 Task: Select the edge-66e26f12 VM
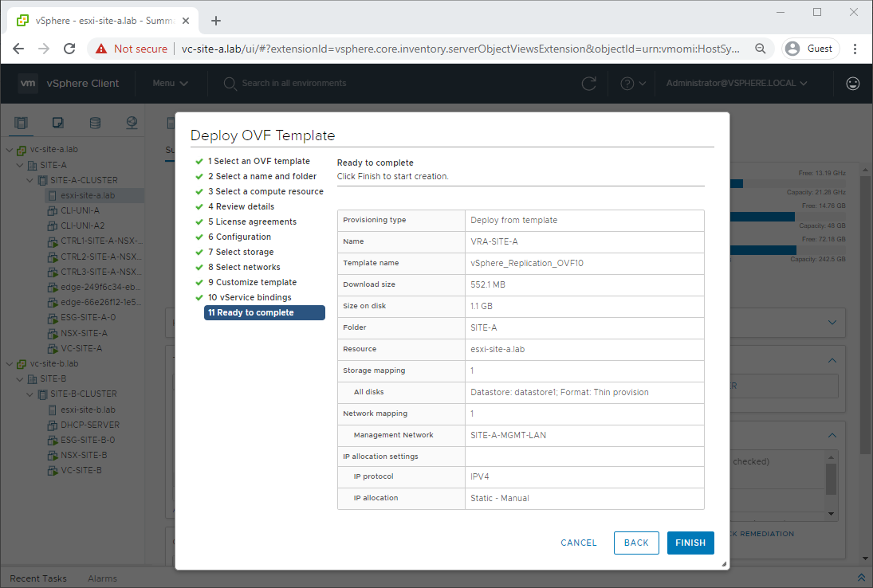(x=100, y=302)
